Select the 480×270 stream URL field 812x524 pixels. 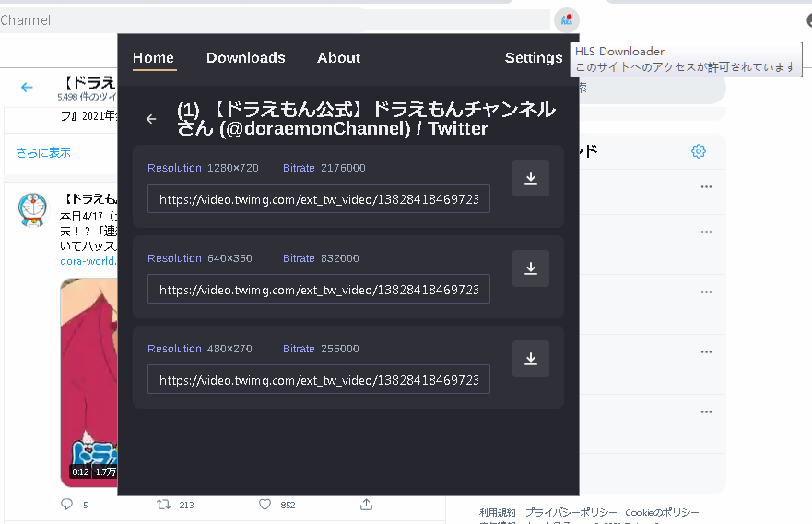[319, 379]
